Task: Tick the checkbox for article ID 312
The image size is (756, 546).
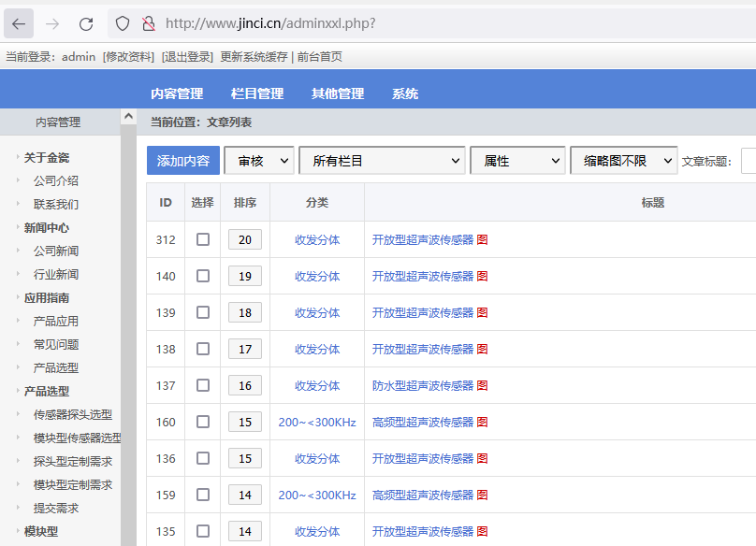Action: click(x=203, y=239)
